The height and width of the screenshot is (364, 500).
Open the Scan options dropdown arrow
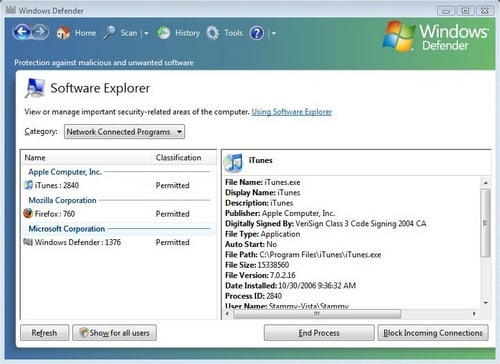(146, 33)
